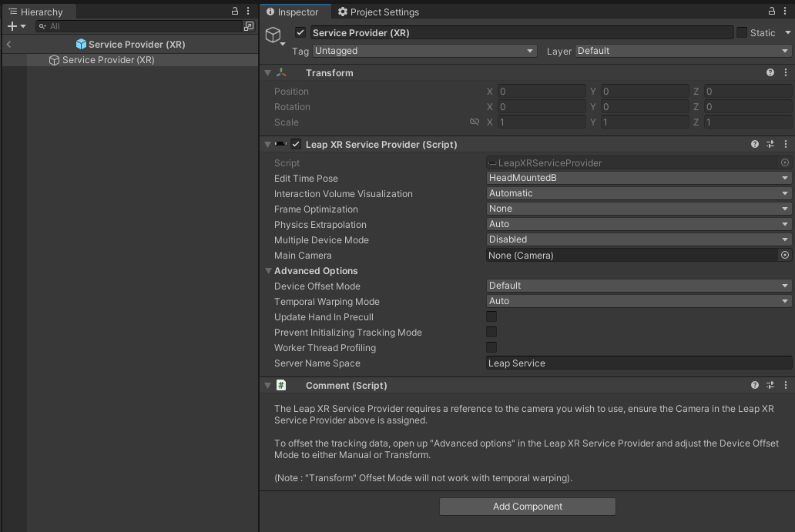
Task: Open the Inspector panel options menu
Action: (785, 11)
